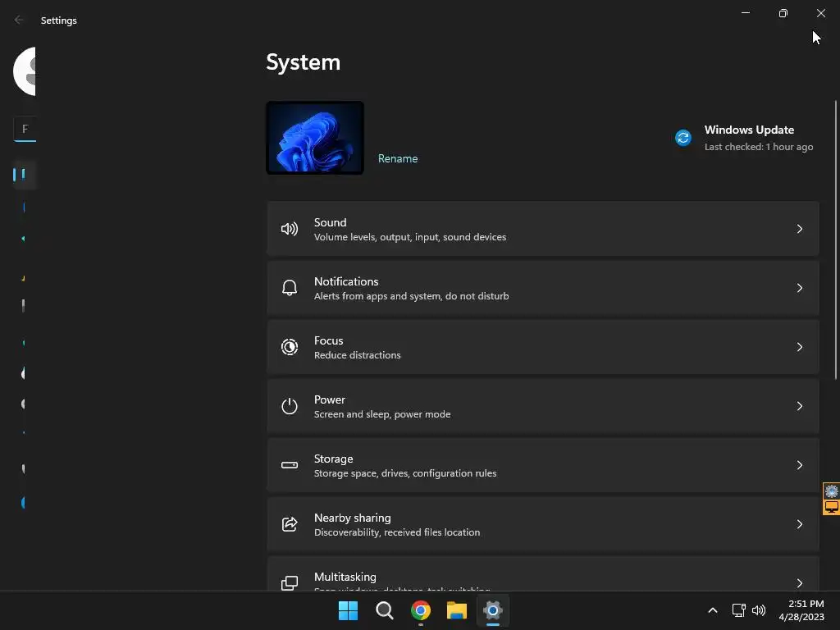Select the highlighted System sidebar item
This screenshot has width=840, height=630.
[x=25, y=175]
